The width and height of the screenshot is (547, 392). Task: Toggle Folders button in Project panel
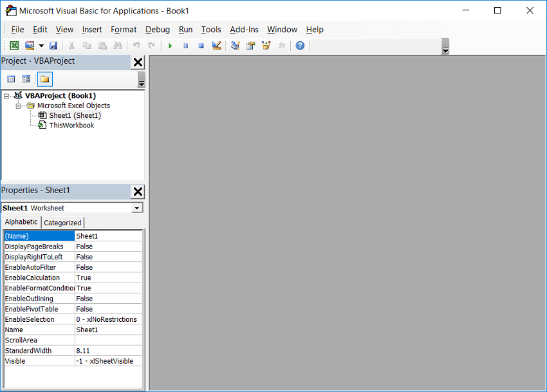44,79
